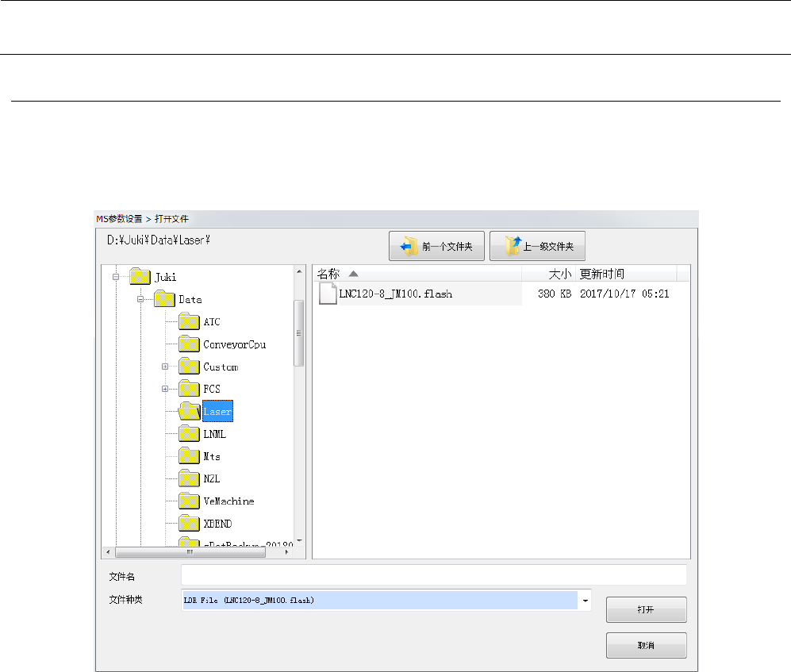Click the Nts folder icon
791x672 pixels.
coord(189,456)
